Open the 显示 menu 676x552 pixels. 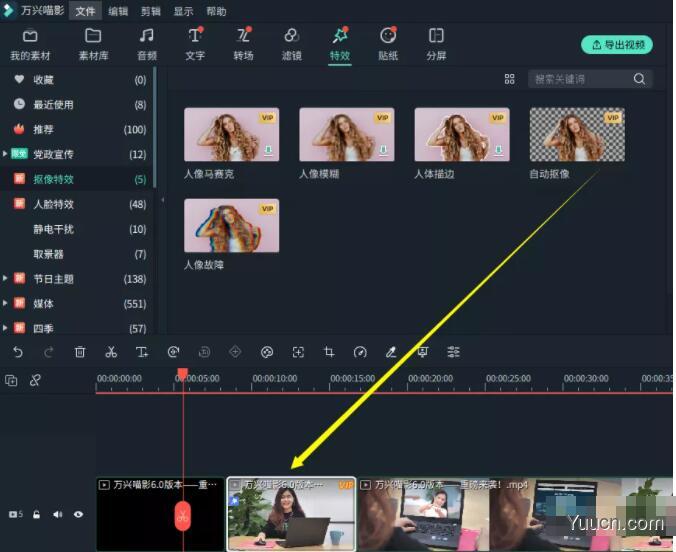click(183, 11)
